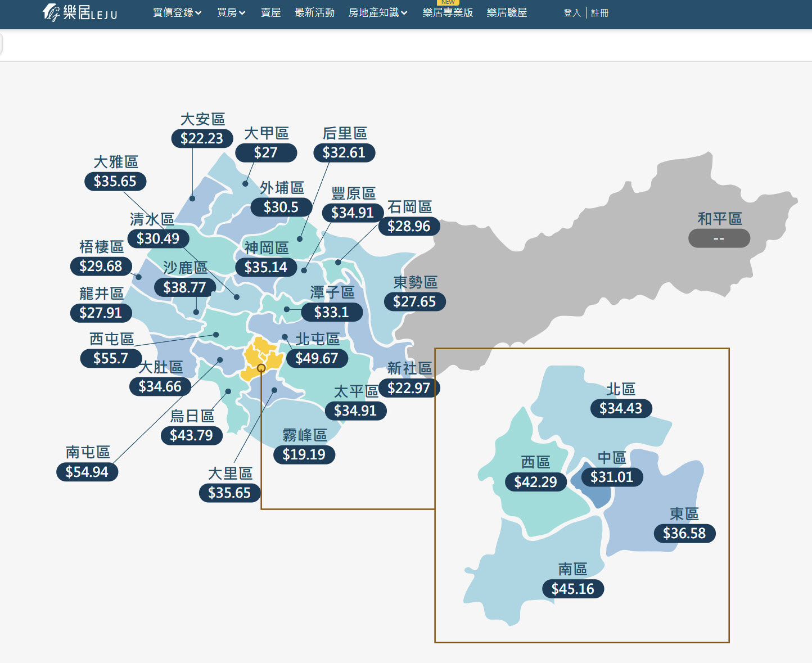The image size is (812, 663).
Task: Open the 買房 dropdown menu
Action: click(231, 13)
